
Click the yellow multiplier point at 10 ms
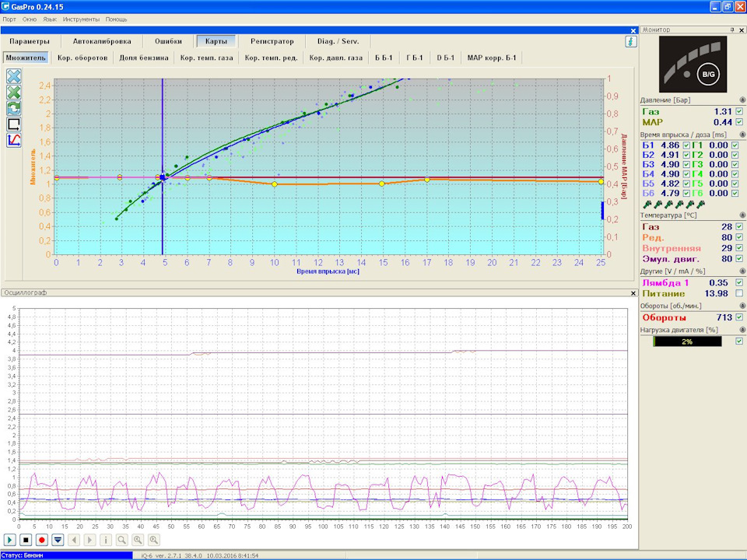(275, 184)
